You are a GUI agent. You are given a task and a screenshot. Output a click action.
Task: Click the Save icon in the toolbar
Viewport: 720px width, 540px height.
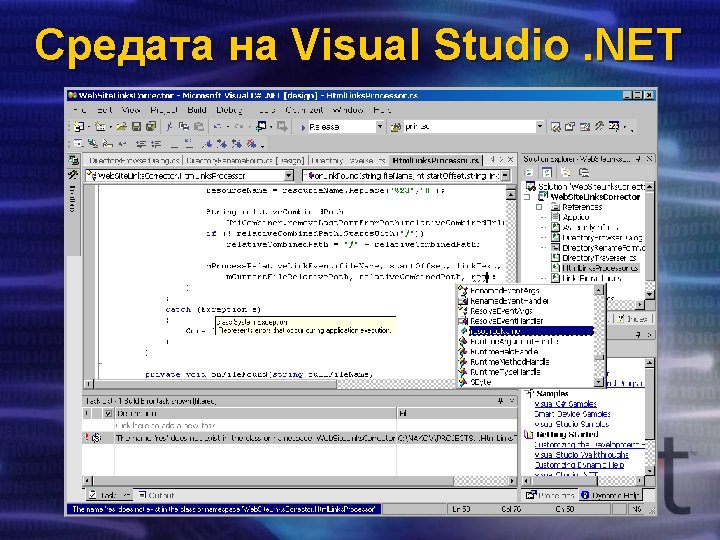click(138, 127)
